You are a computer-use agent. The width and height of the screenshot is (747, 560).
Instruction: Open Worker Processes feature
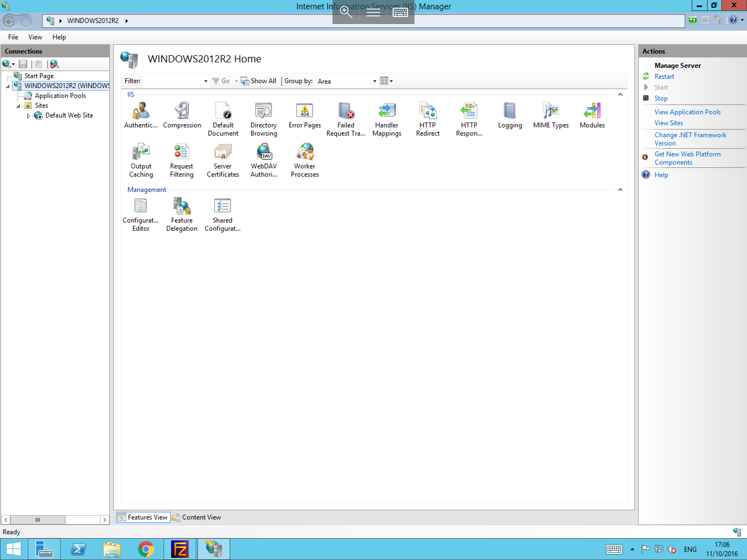305,161
